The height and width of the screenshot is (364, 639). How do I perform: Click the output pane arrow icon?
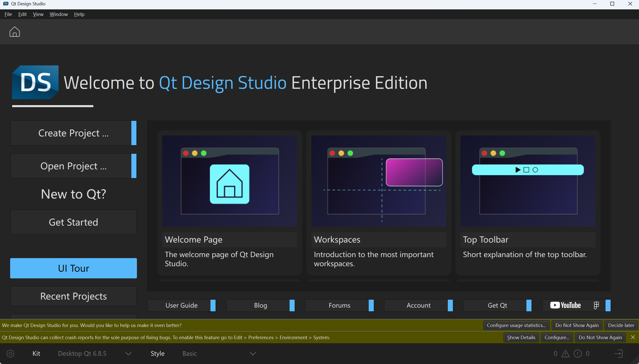tap(618, 354)
